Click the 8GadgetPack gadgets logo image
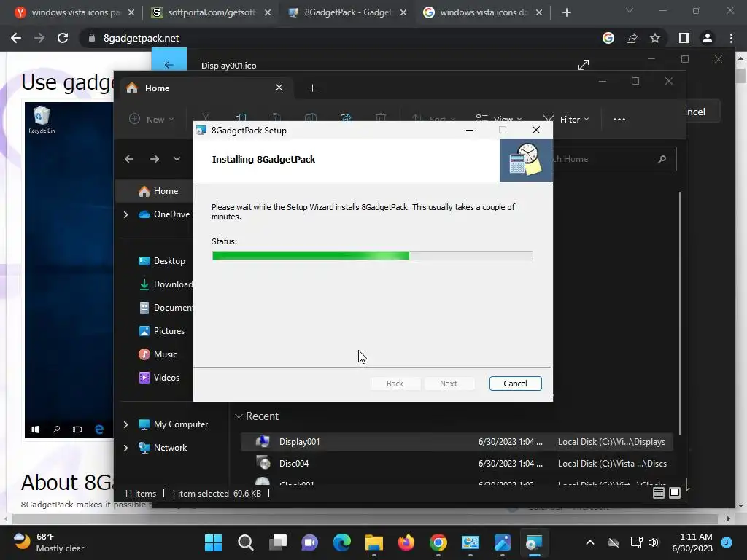747x560 pixels. pos(525,160)
